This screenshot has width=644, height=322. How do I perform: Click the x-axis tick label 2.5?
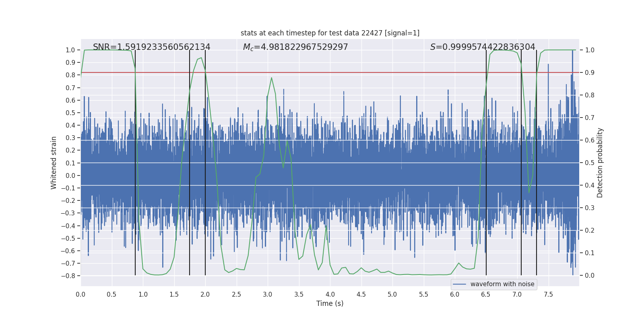coord(236,294)
